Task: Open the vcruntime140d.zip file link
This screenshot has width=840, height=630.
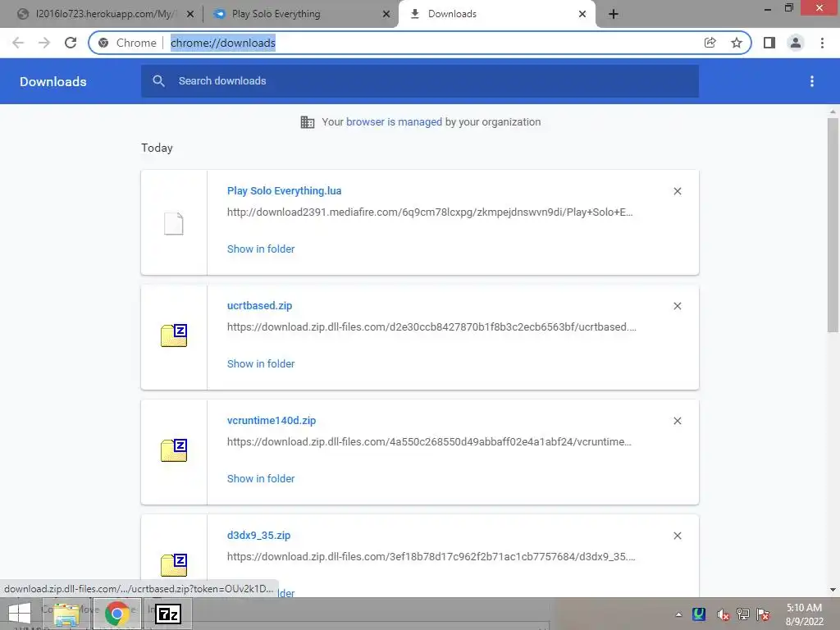Action: tap(271, 421)
